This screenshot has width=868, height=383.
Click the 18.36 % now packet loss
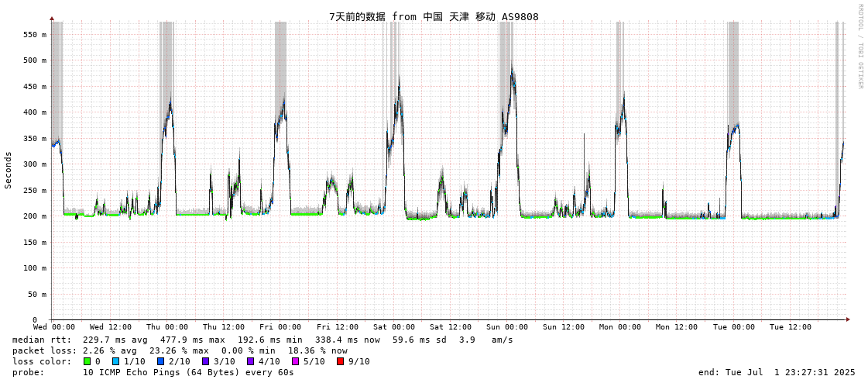click(317, 350)
